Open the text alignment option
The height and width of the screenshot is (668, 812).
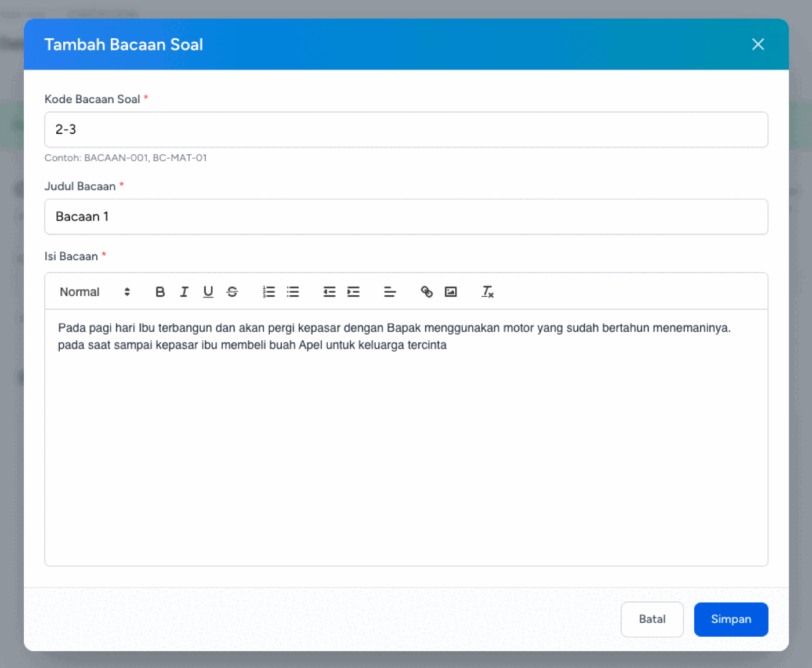pyautogui.click(x=390, y=292)
